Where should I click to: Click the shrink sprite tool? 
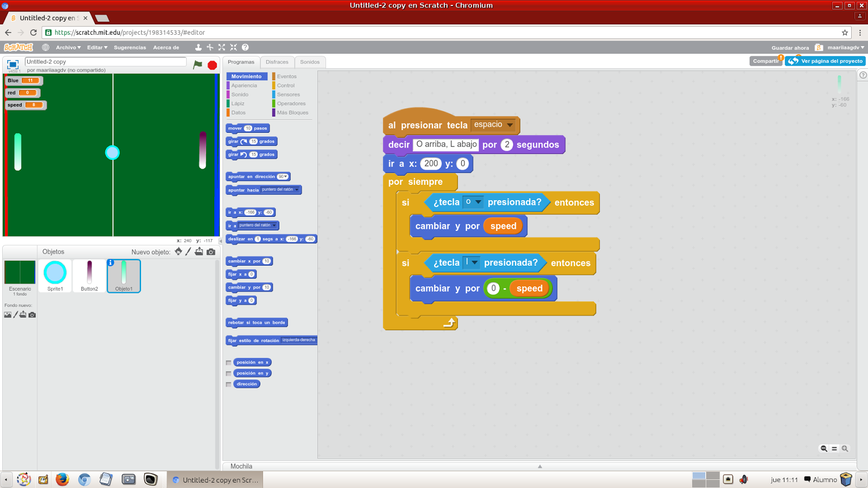pyautogui.click(x=233, y=48)
